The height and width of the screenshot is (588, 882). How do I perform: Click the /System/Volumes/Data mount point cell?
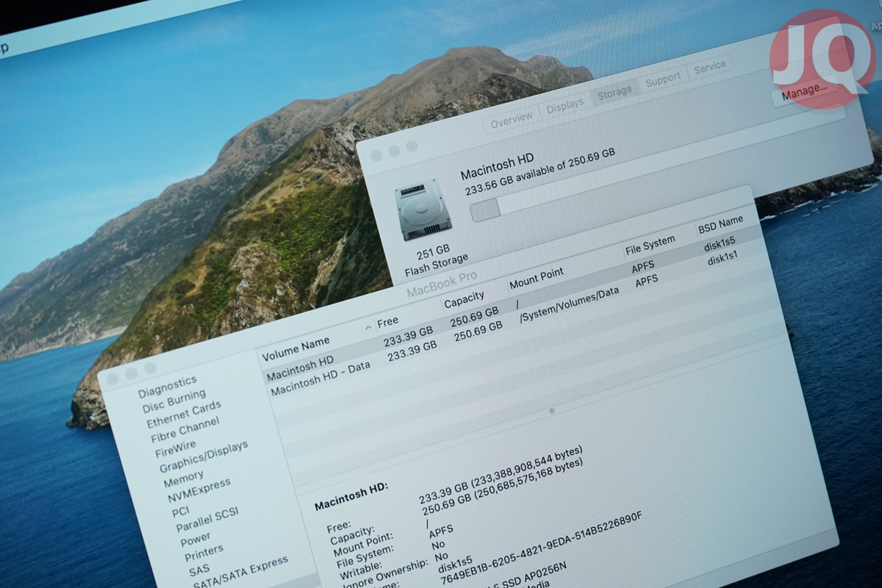570,304
